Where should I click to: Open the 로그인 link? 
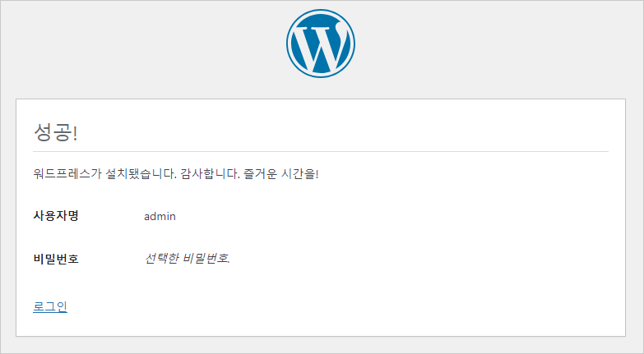50,307
